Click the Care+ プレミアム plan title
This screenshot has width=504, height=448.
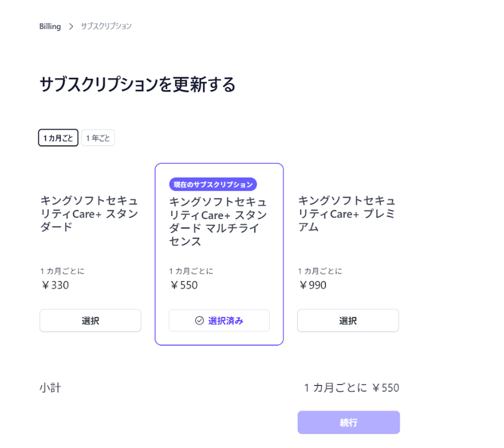347,213
